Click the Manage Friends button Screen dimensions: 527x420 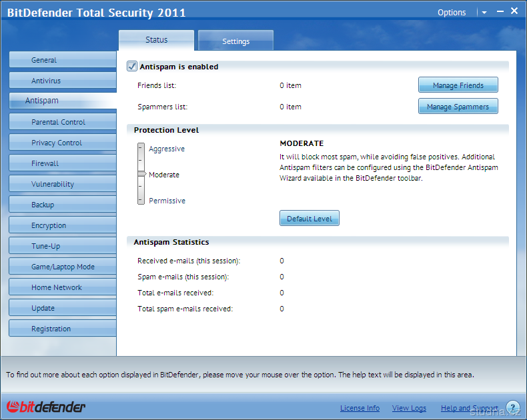point(458,85)
